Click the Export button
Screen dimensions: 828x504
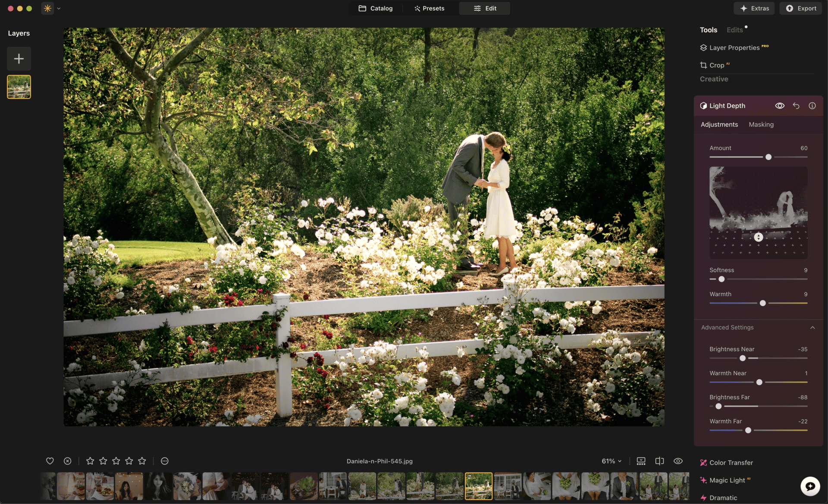[x=801, y=8]
